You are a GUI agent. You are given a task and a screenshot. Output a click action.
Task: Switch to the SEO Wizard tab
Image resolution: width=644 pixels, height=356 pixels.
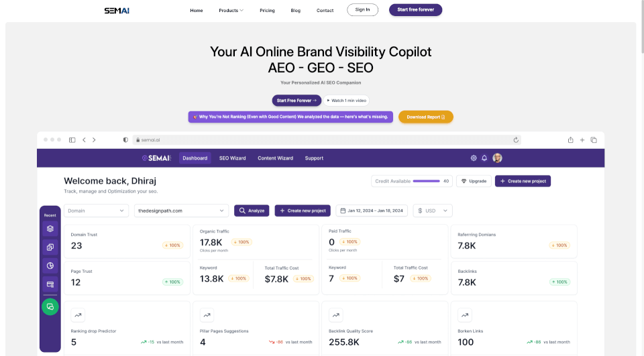point(233,158)
